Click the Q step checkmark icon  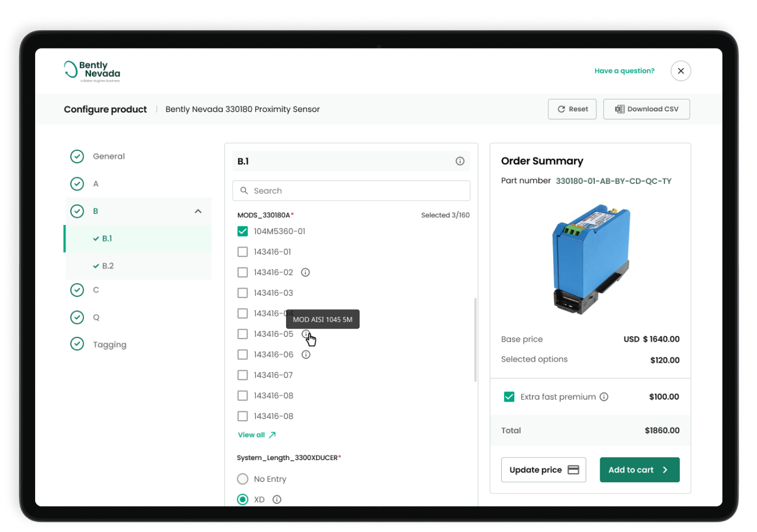click(77, 317)
